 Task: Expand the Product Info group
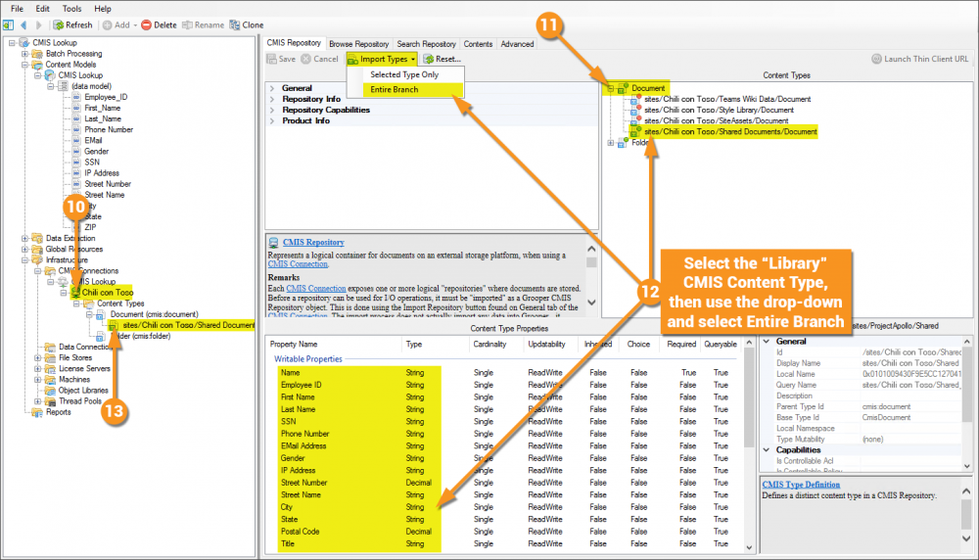pyautogui.click(x=272, y=121)
